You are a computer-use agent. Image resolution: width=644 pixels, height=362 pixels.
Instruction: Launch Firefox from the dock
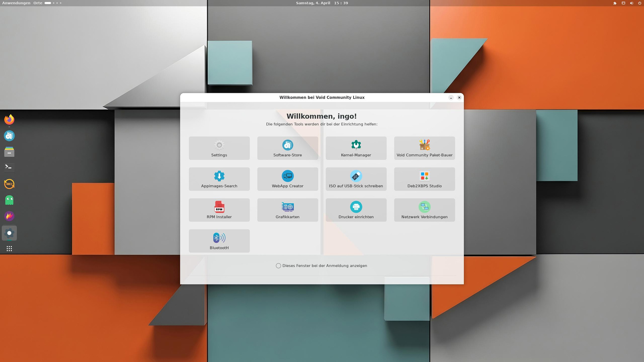9,119
